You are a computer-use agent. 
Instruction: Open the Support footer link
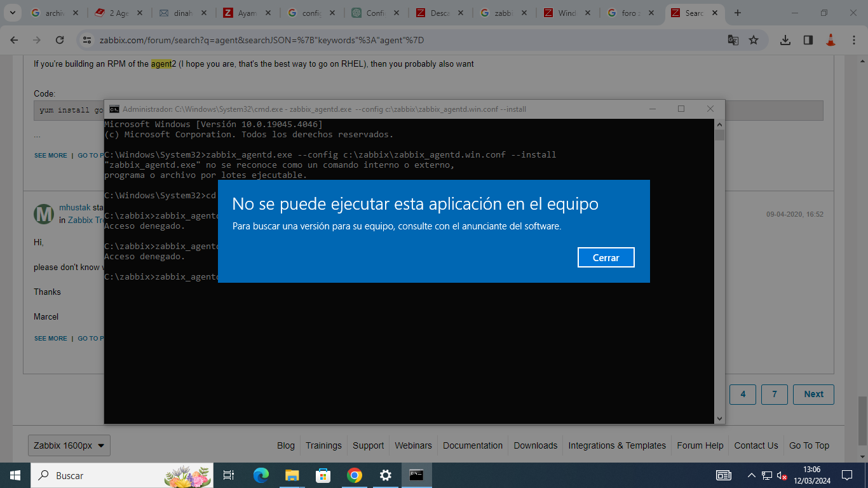click(x=369, y=445)
